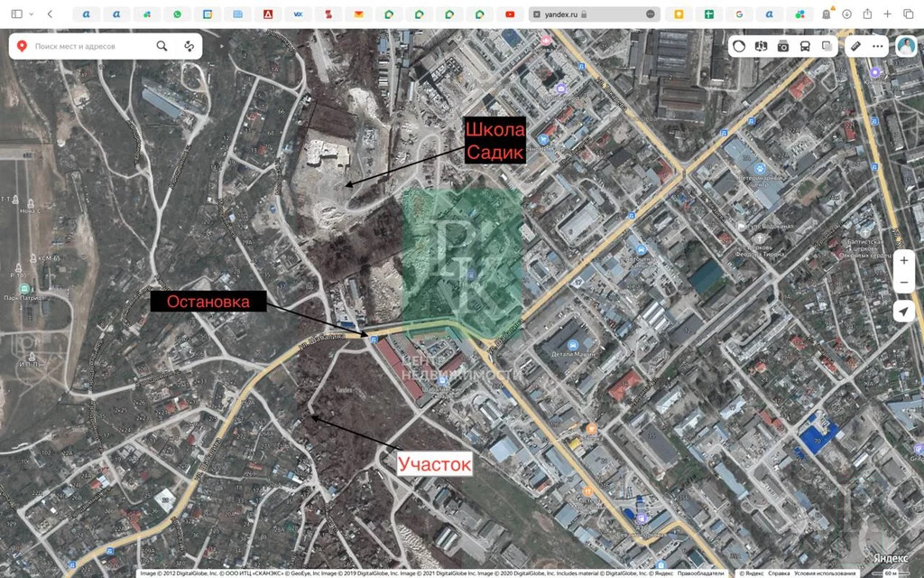Open map layers selector
Viewport: 924px width, 578px height.
(x=827, y=46)
